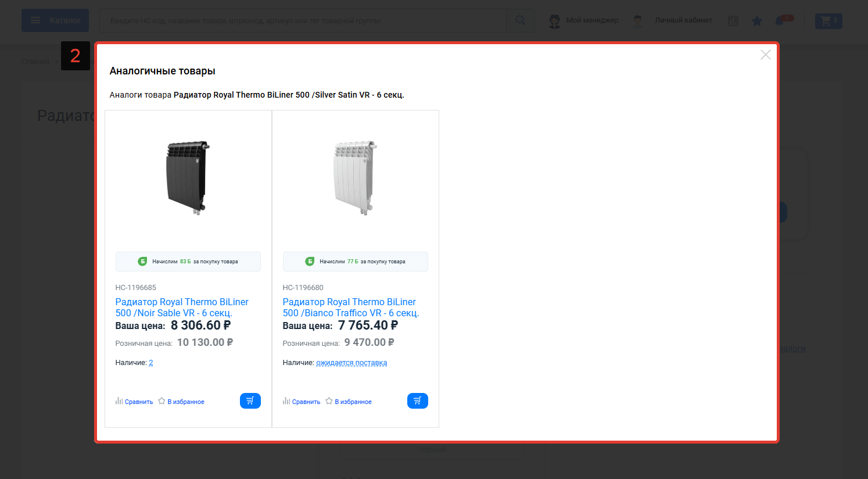Viewport: 868px width, 479px height.
Task: Select retail price 9 470.00 ₽
Action: (x=370, y=342)
